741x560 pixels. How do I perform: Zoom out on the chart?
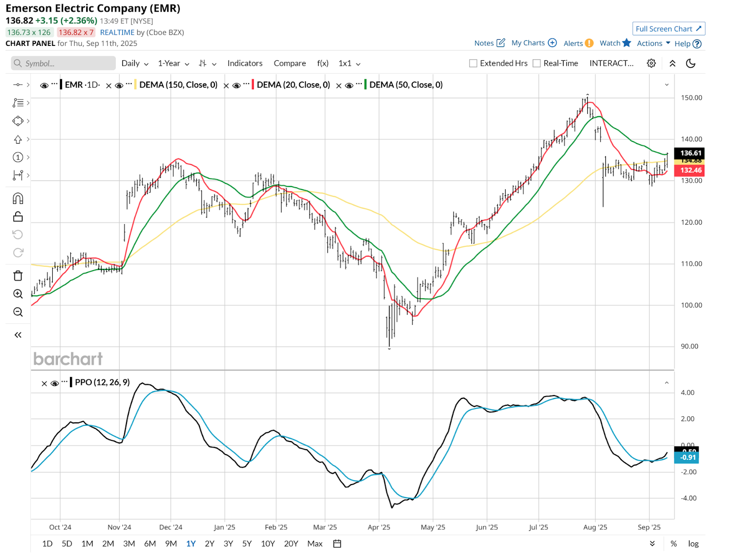point(18,312)
